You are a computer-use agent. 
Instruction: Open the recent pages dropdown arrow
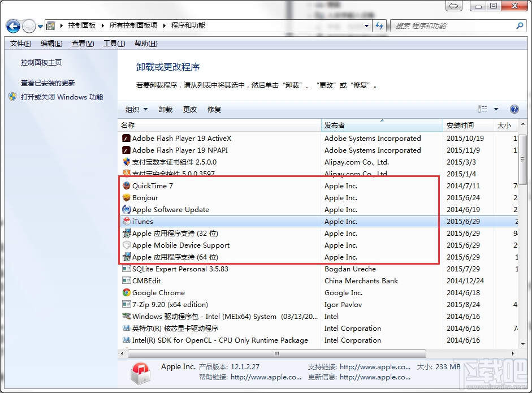40,26
